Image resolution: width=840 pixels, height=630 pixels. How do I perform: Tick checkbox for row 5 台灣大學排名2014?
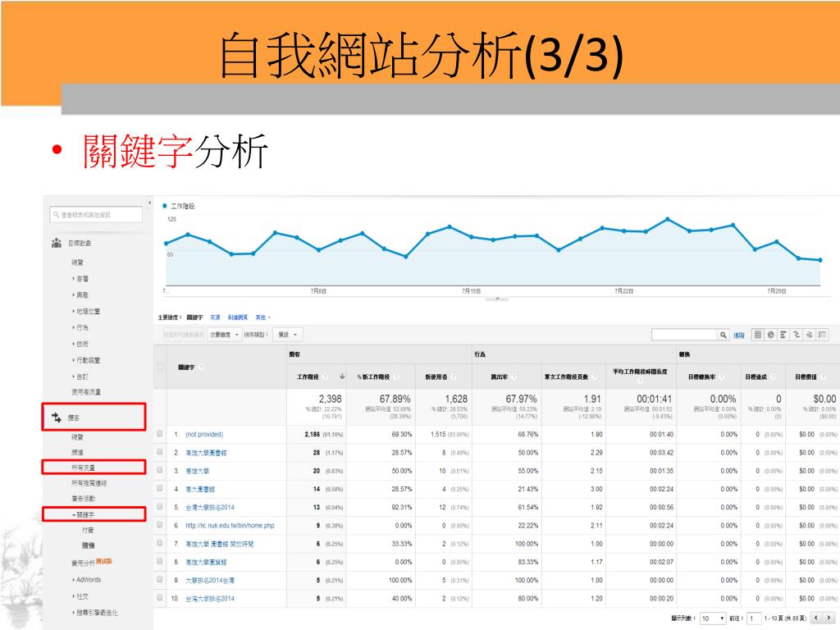(160, 507)
